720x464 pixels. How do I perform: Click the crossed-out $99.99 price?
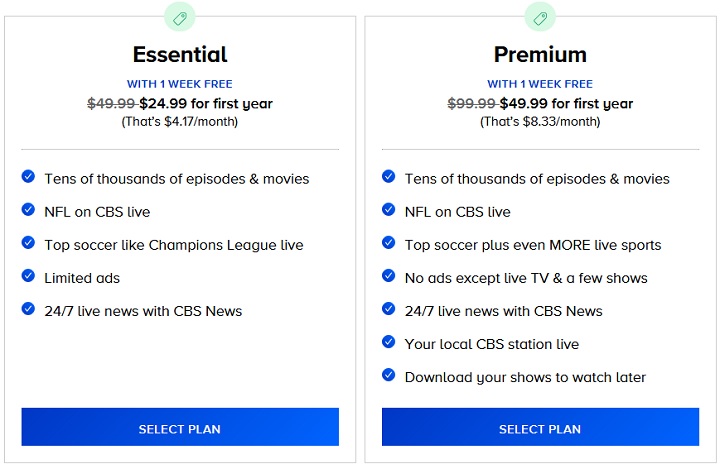click(x=470, y=104)
